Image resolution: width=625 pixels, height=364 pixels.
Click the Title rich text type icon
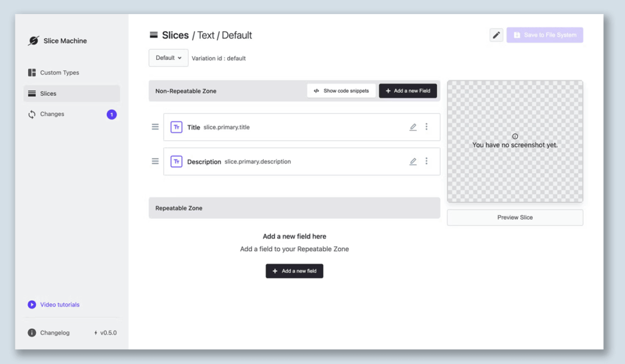(x=176, y=127)
